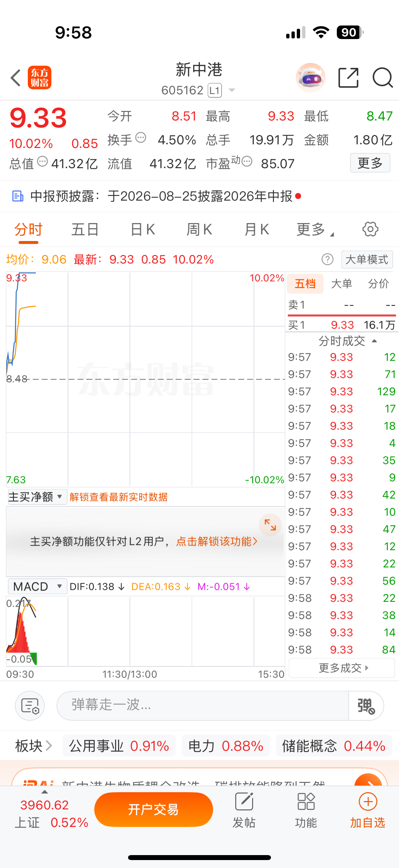399x868 pixels.
Task: Switch to the 周K chart tab
Action: tap(199, 229)
